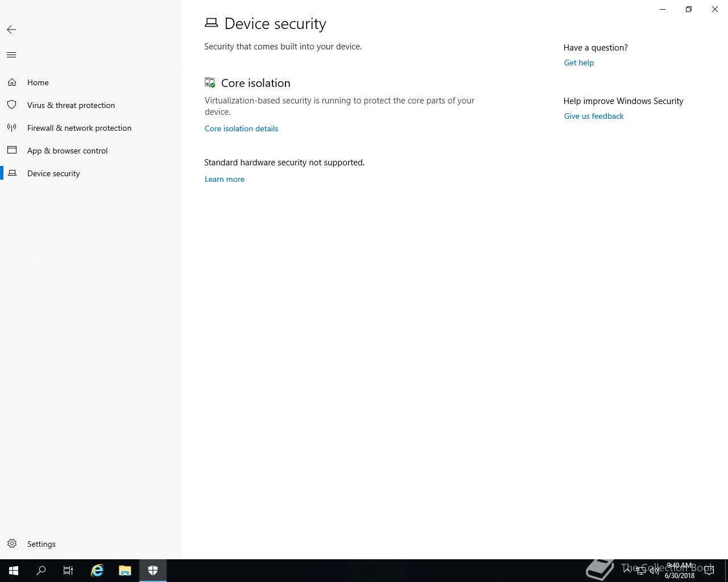Click 'Standard hardware security not supported.' text
The image size is (728, 582).
pos(284,163)
